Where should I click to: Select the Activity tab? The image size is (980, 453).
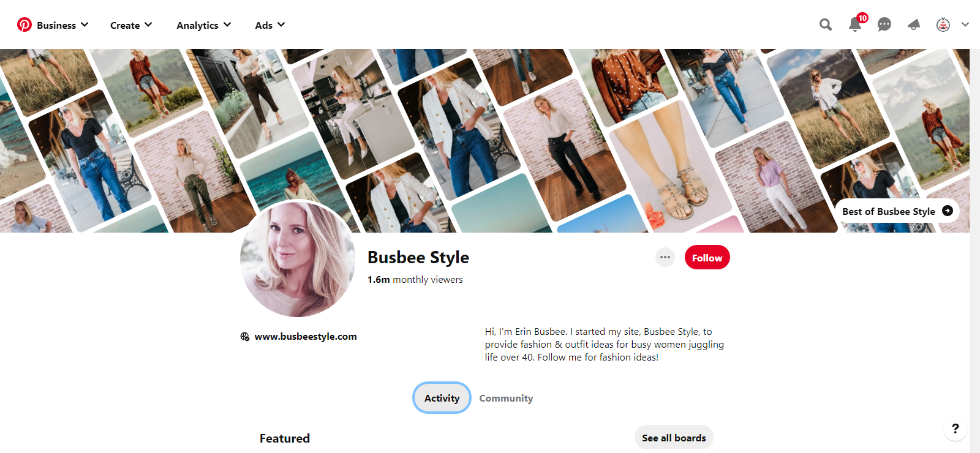click(442, 398)
